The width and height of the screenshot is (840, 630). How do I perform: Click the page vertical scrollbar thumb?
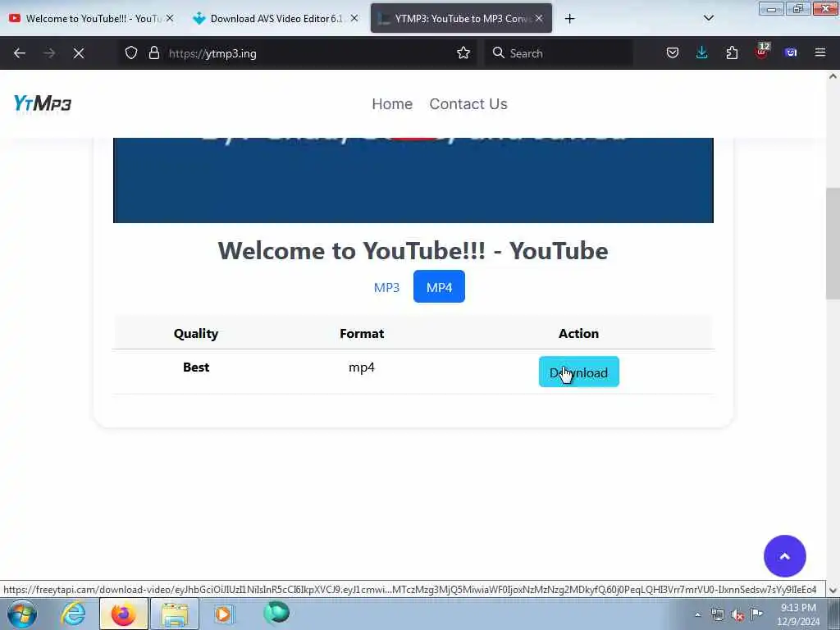click(x=833, y=244)
